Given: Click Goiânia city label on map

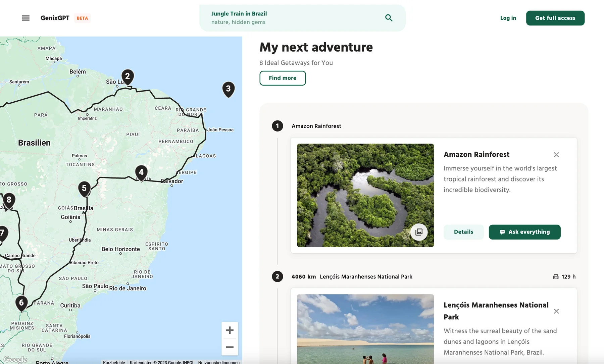Looking at the screenshot, I should point(70,217).
